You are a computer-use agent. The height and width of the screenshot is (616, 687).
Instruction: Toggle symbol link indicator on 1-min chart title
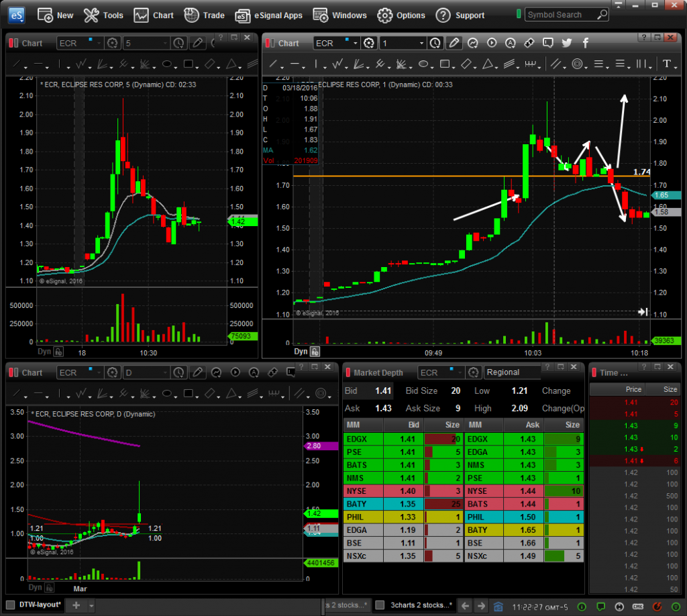[268, 43]
